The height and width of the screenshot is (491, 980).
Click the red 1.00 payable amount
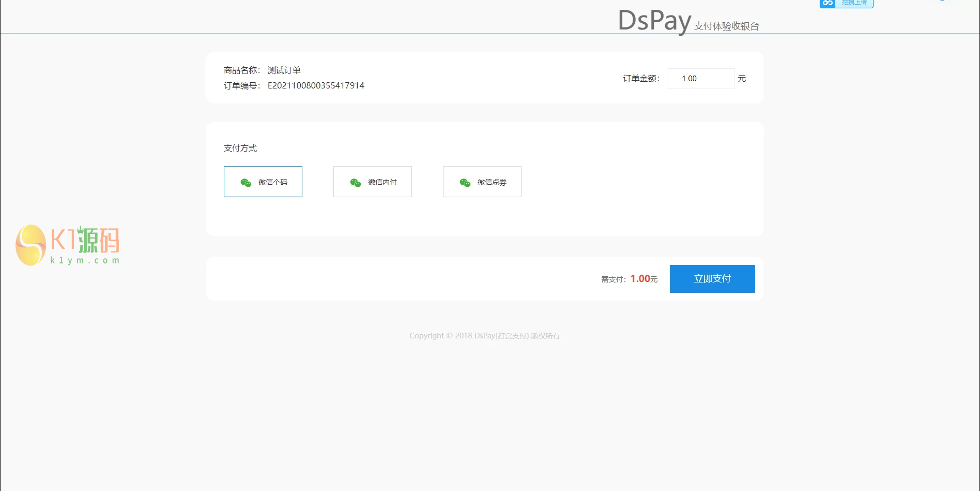coord(640,279)
